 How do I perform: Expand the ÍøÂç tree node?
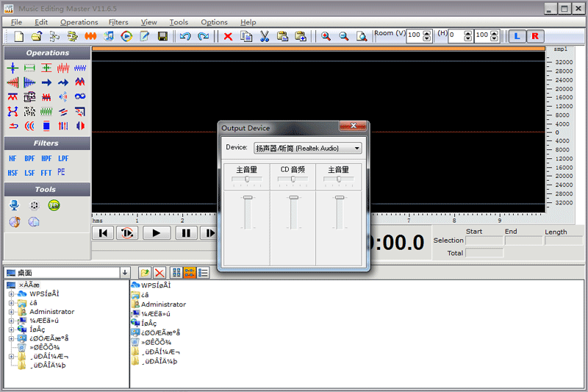[11, 329]
